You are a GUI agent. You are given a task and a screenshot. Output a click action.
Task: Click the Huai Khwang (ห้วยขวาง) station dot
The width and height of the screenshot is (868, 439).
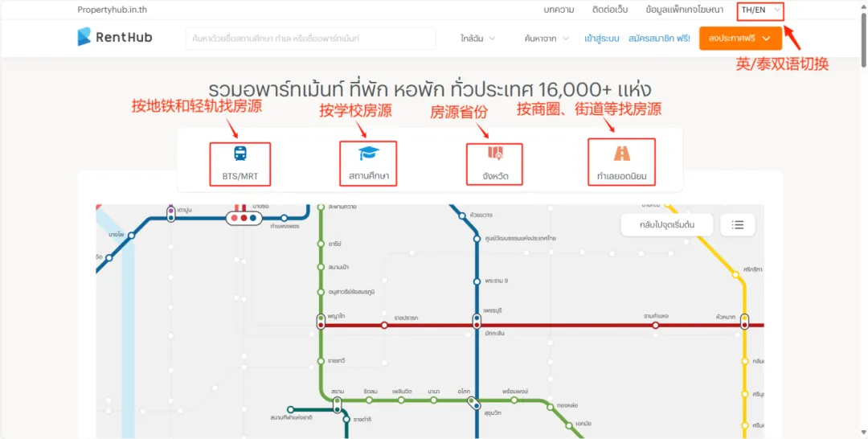pyautogui.click(x=461, y=216)
